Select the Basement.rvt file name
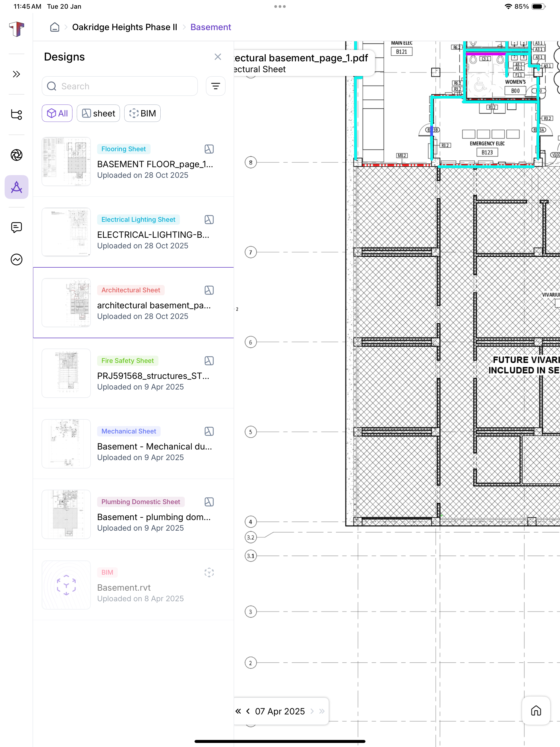 tap(124, 588)
